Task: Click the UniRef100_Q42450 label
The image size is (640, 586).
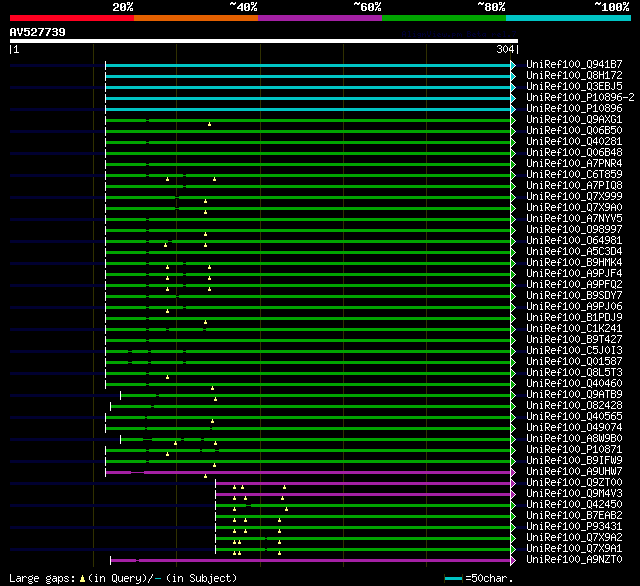Action: pos(574,505)
